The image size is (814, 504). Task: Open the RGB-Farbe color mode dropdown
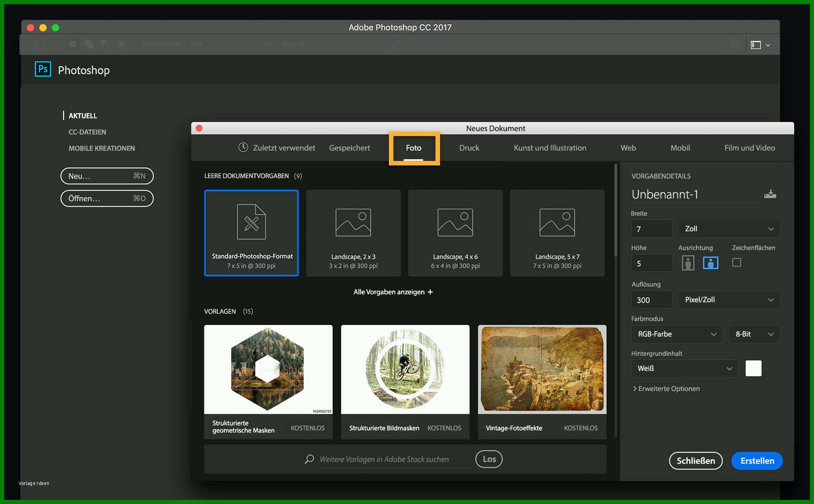(677, 334)
